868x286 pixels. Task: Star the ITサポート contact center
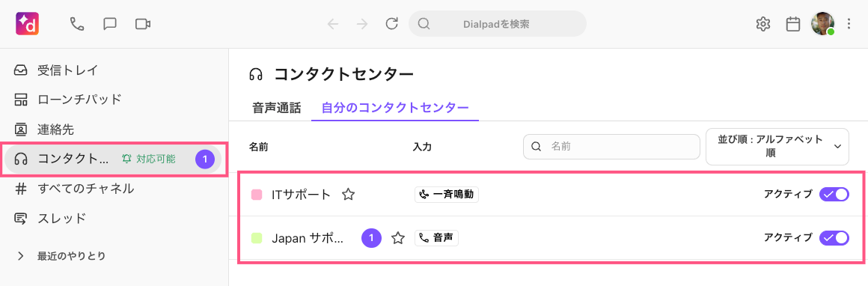[348, 195]
